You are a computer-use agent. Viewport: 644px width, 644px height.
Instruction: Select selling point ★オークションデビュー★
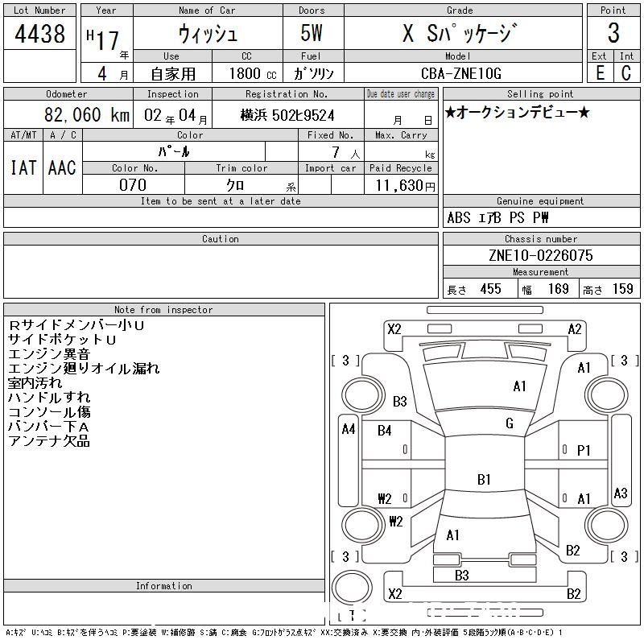(518, 112)
